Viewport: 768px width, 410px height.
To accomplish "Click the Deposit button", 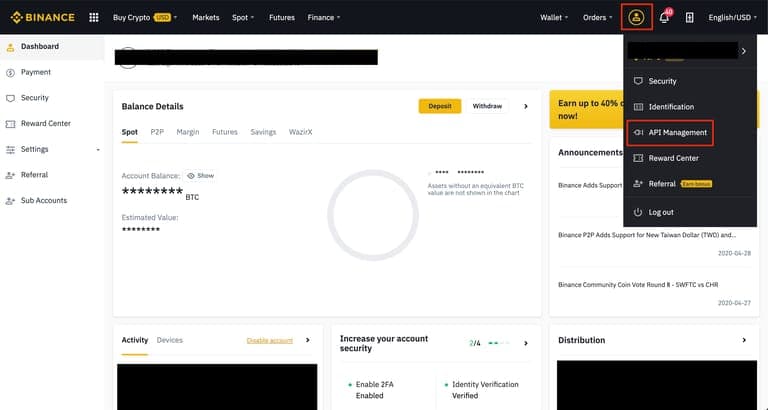I will [x=440, y=106].
